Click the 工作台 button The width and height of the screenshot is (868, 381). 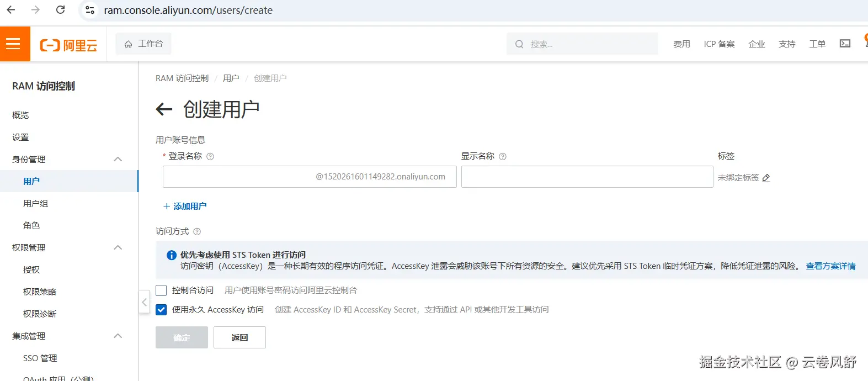click(x=143, y=44)
